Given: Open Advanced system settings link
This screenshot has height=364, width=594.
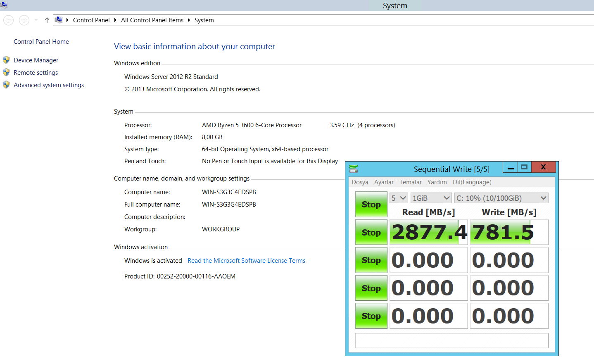Looking at the screenshot, I should click(49, 85).
